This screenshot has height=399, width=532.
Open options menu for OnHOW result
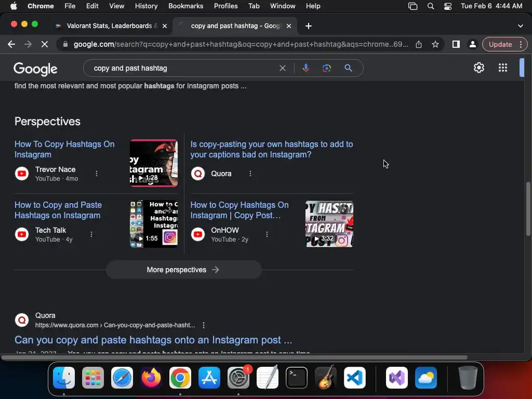pos(267,234)
